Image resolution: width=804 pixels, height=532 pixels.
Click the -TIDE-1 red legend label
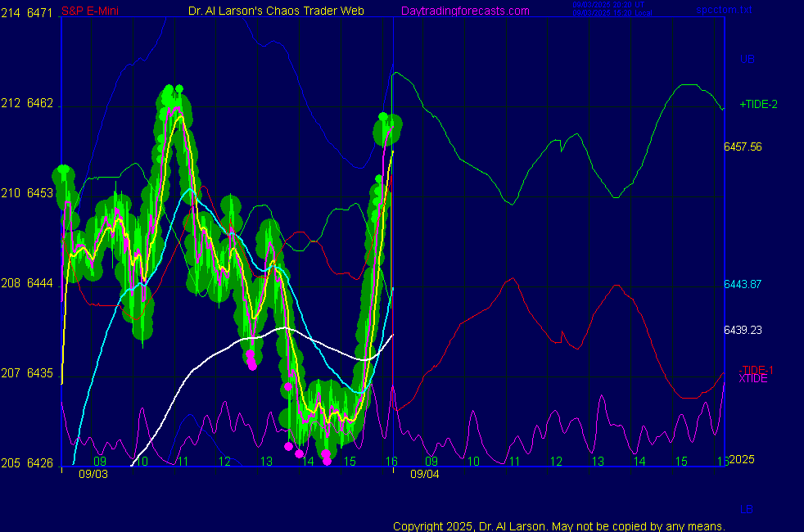coord(757,370)
